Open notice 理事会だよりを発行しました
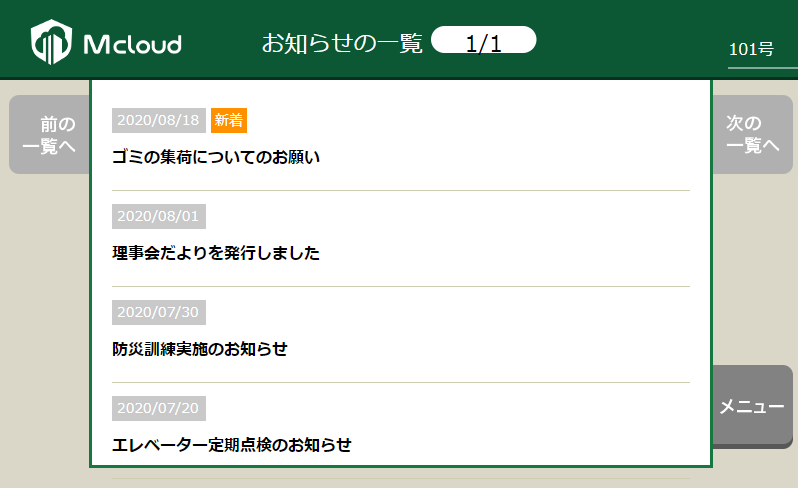 (x=216, y=253)
